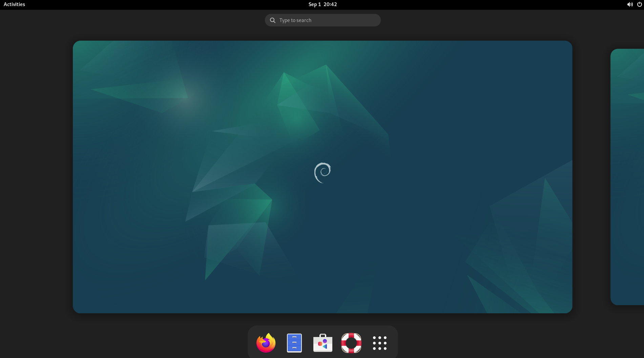Screen dimensions: 644x358
Task: Open the Help lifebuoy icon
Action: 351,343
